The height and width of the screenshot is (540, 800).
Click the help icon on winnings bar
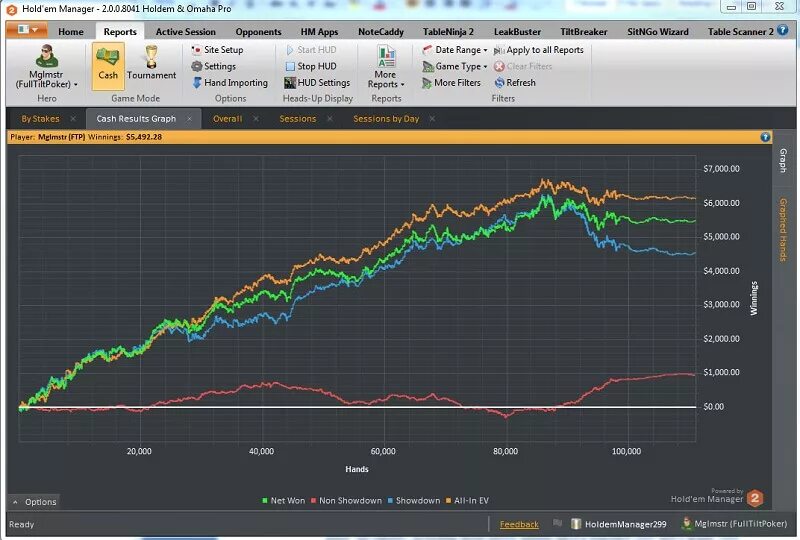point(765,137)
